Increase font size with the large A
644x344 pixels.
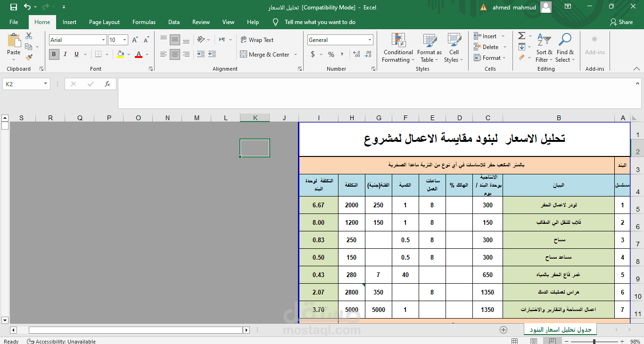(135, 40)
